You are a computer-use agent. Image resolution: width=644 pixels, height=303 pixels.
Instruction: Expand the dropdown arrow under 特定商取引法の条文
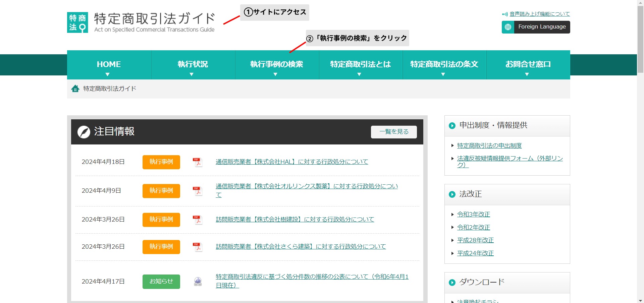click(x=443, y=74)
